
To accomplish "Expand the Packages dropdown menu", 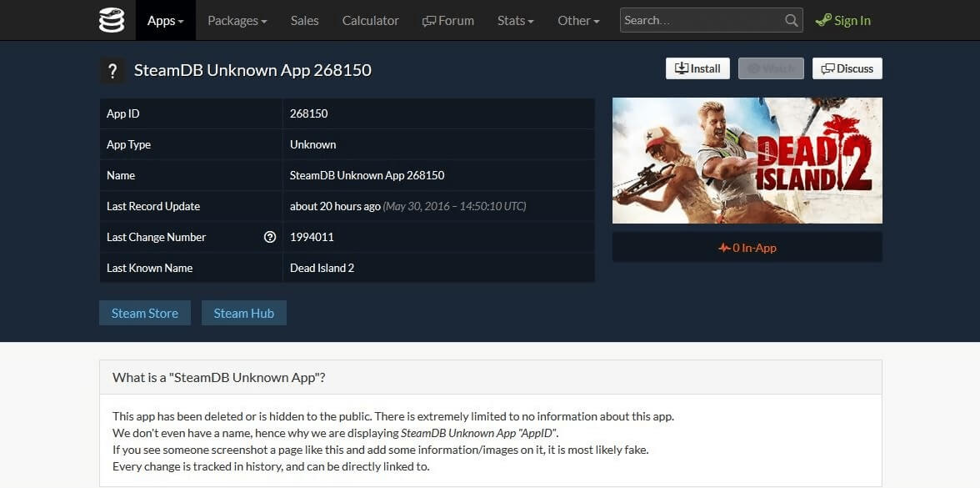I will click(237, 20).
